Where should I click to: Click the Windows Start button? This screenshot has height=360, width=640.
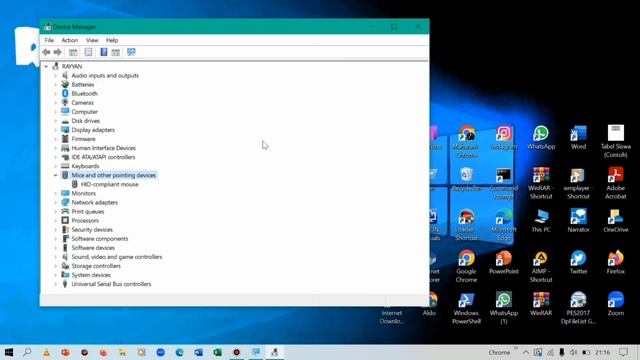click(9, 352)
